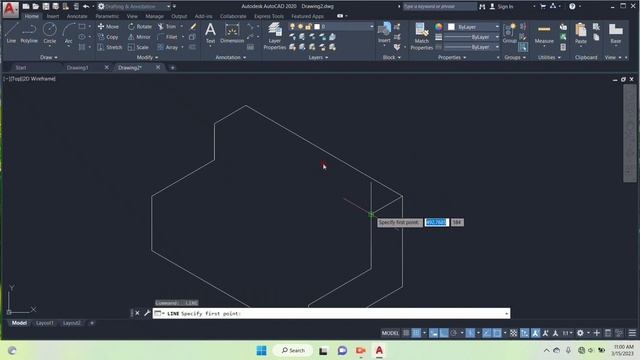Screen dimensions: 640x360
Task: Click the Rotate tool
Action: [x=140, y=27]
